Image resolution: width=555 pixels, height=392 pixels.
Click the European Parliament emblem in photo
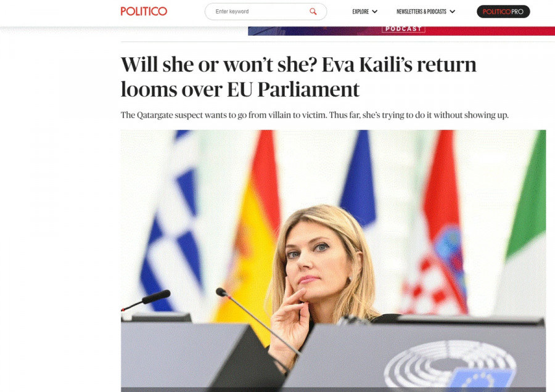click(450, 364)
